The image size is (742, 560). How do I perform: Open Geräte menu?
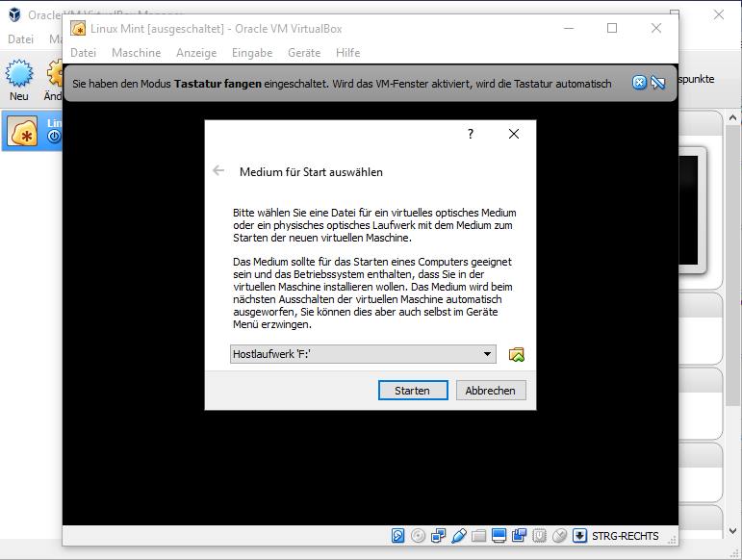304,53
